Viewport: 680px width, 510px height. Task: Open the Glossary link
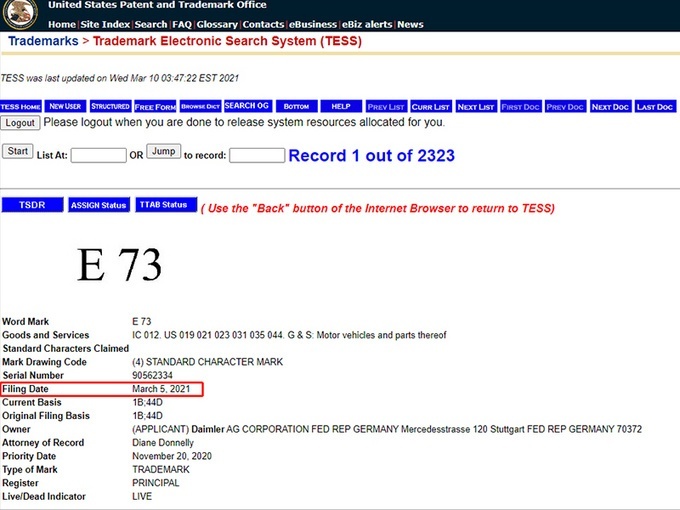click(217, 25)
